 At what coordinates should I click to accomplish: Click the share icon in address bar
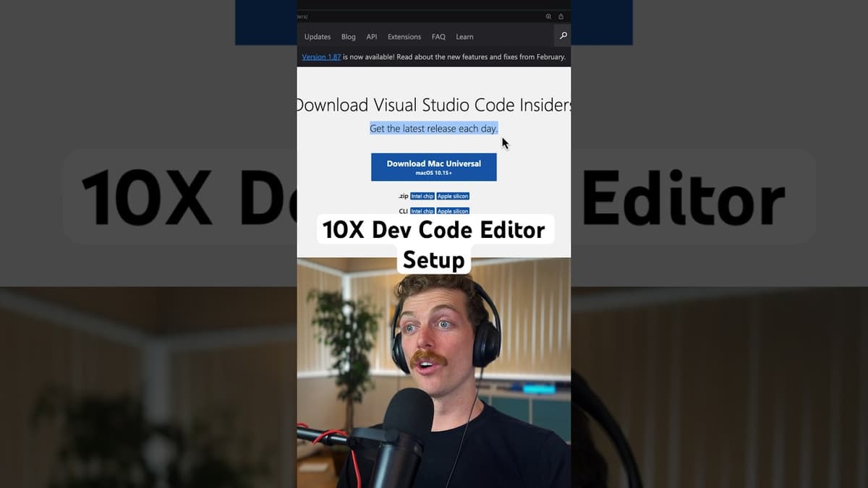[561, 16]
